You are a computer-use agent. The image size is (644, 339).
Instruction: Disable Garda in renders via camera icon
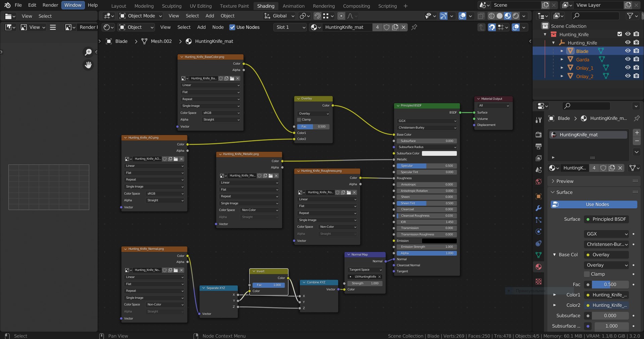tap(636, 59)
